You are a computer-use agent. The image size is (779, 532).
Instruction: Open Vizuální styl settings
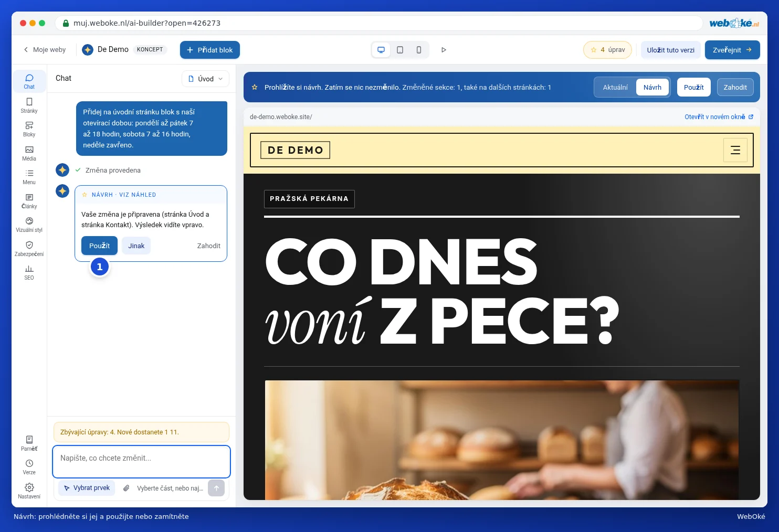pos(29,225)
